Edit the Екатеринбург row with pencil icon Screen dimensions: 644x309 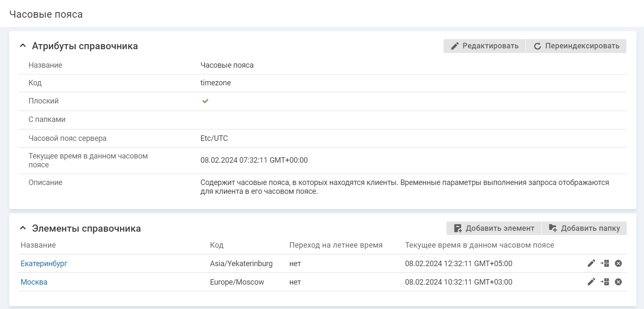[591, 264]
